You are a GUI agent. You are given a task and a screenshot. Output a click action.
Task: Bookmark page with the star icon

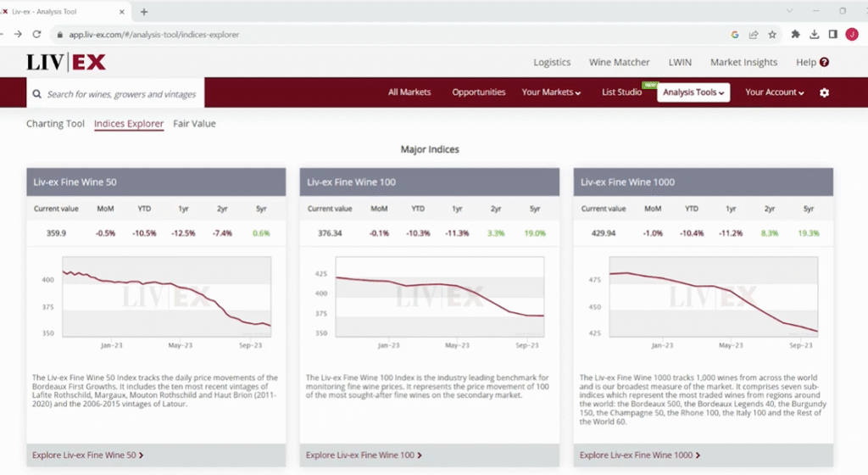click(772, 35)
